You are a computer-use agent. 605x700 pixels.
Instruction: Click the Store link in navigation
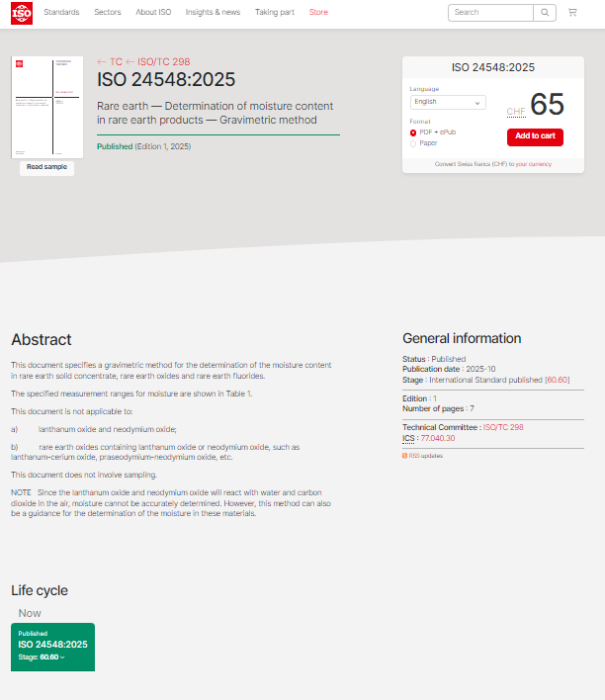coord(318,13)
